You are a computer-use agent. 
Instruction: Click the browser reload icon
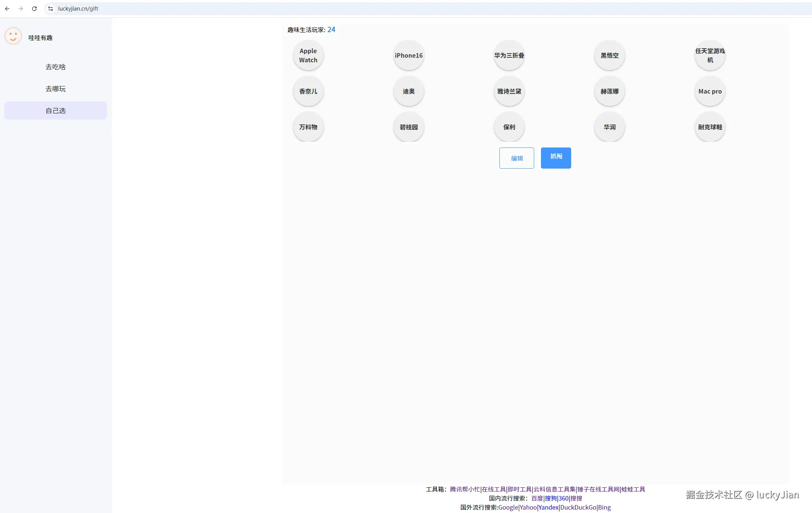click(x=34, y=8)
